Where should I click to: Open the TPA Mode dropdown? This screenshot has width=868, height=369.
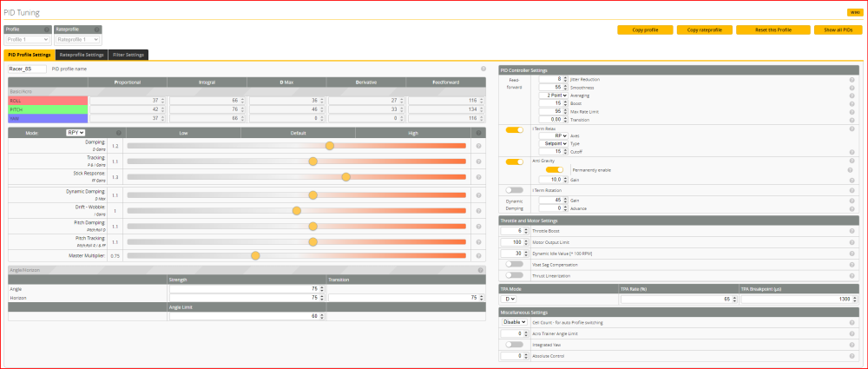(x=507, y=299)
